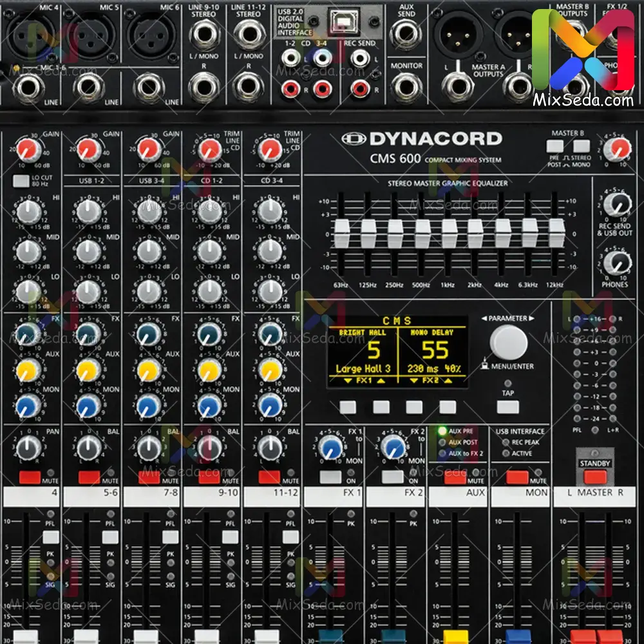Viewport: 644px width, 644px height.
Task: Select the MONO DELAY effect on the display
Action: click(x=433, y=351)
